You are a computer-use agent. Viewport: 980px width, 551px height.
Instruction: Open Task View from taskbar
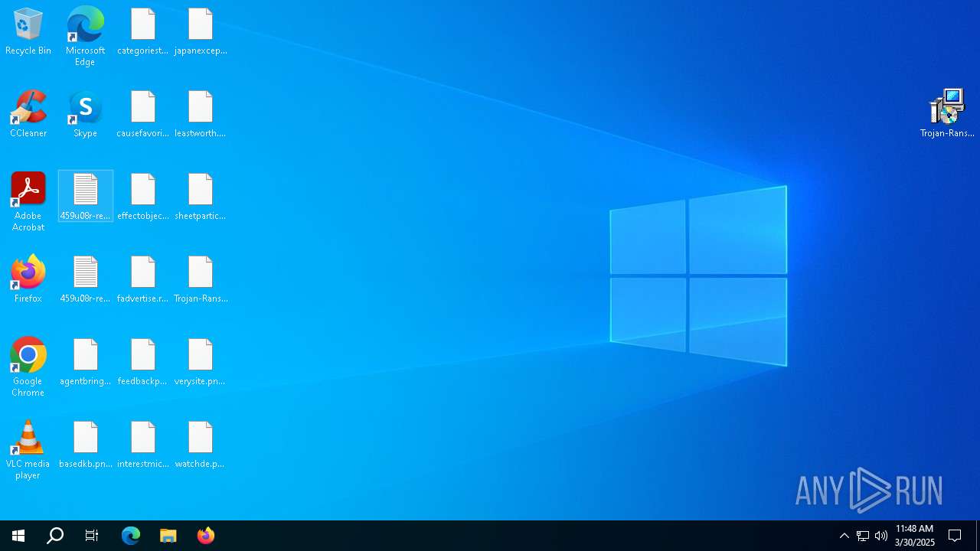coord(92,536)
